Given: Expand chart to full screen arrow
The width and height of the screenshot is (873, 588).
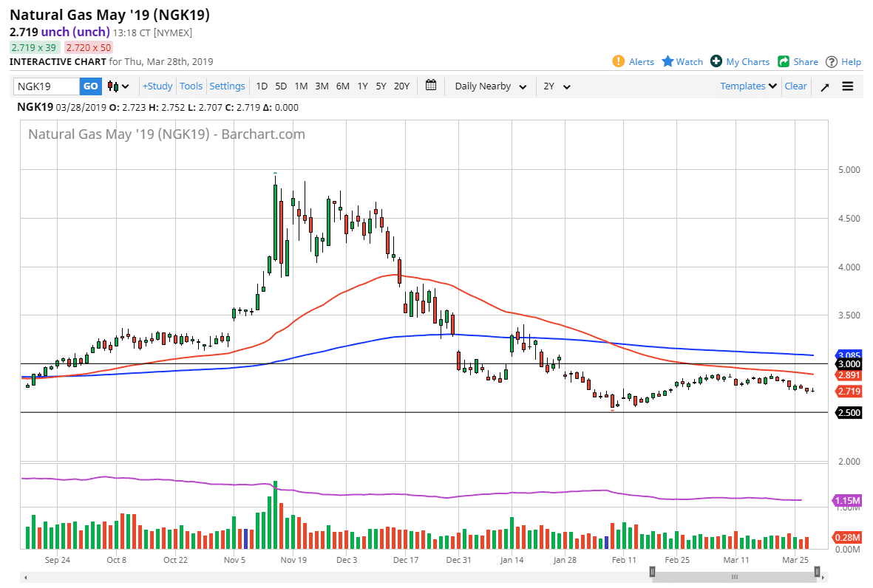Looking at the screenshot, I should (x=825, y=86).
